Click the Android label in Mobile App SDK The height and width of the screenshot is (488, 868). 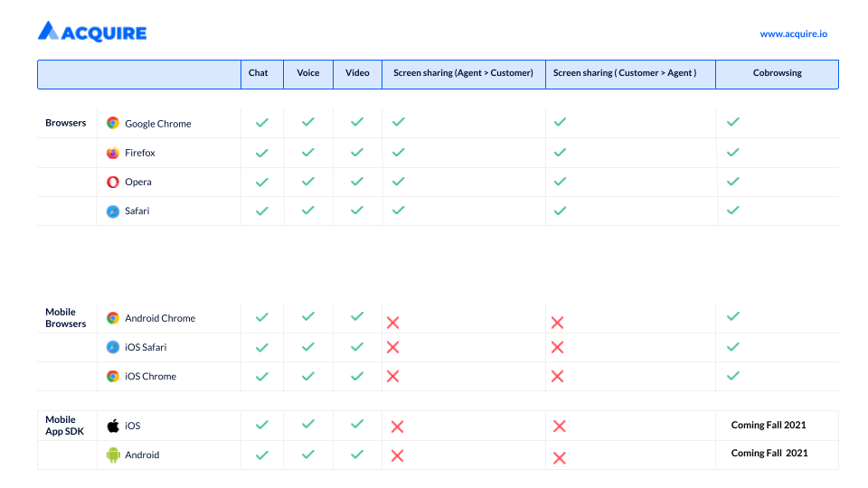pos(142,455)
